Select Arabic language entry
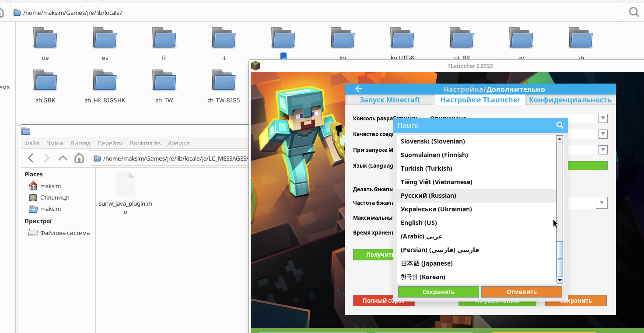Image resolution: width=644 pixels, height=333 pixels. (476, 236)
